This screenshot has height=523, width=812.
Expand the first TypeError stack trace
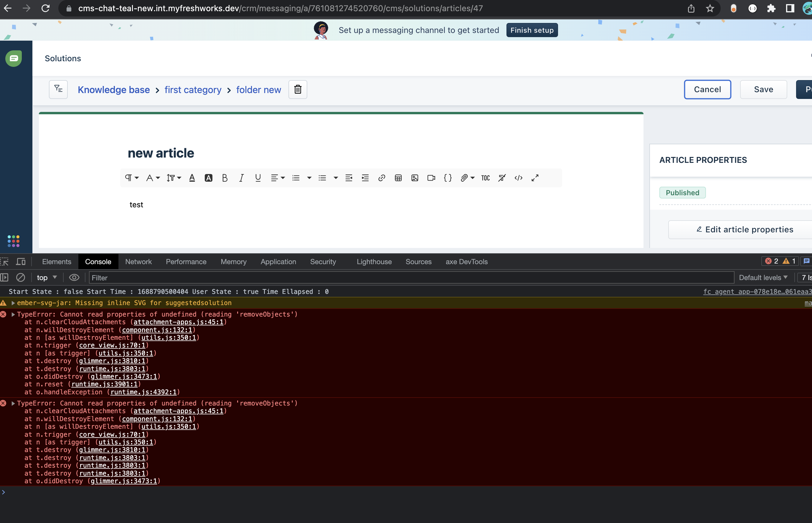[x=13, y=315]
